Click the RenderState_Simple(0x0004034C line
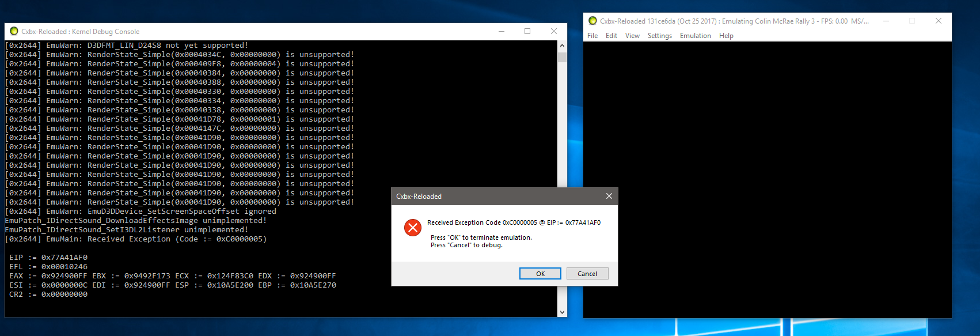Image resolution: width=980 pixels, height=336 pixels. [180, 54]
